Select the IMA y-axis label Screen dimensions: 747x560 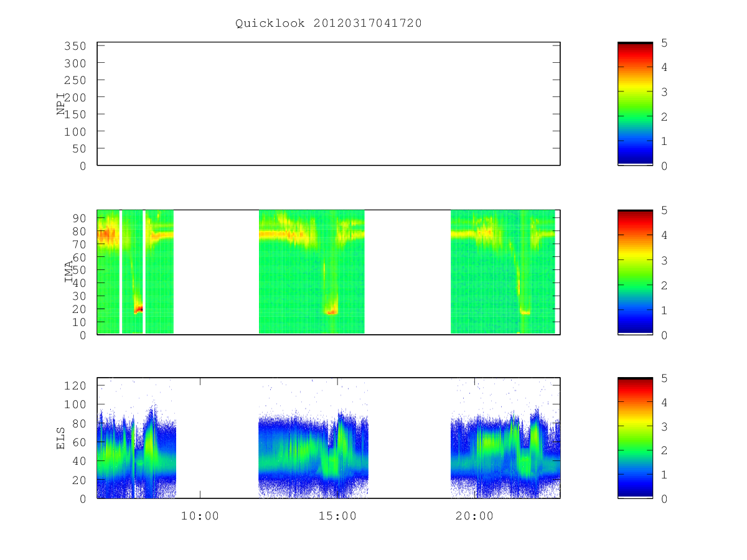(68, 272)
